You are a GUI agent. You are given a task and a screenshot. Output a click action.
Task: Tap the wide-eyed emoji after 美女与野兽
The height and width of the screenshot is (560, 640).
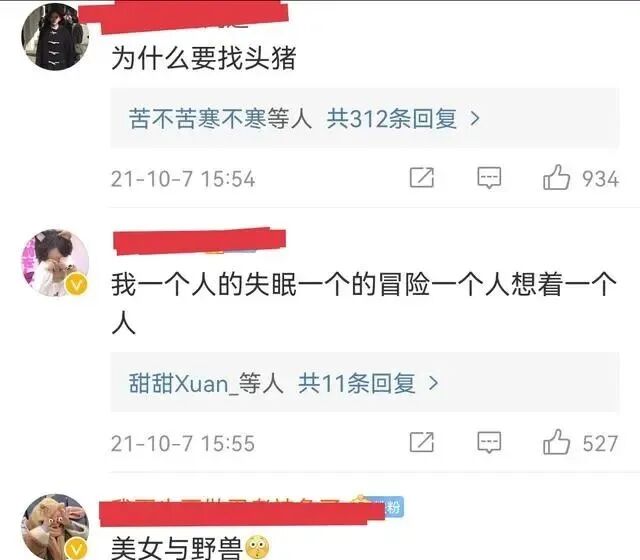(257, 547)
